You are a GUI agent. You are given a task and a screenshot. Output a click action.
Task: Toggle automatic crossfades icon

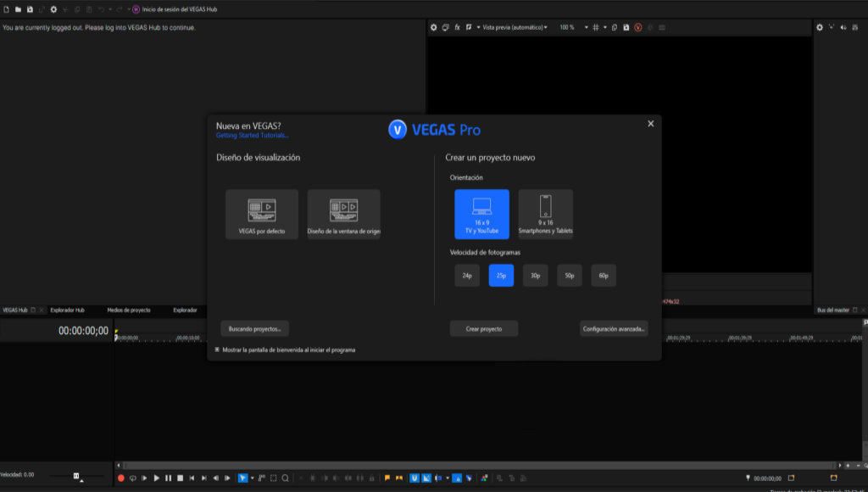point(426,478)
